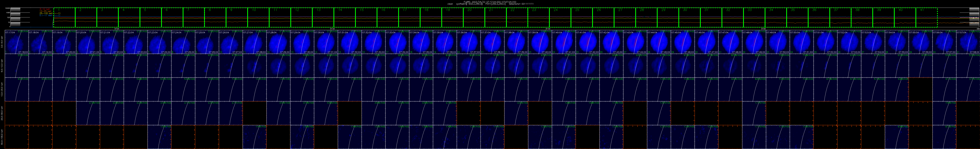Click the '07:40' light curve axis label
Screen dimensions: 980x149
tap(548, 29)
